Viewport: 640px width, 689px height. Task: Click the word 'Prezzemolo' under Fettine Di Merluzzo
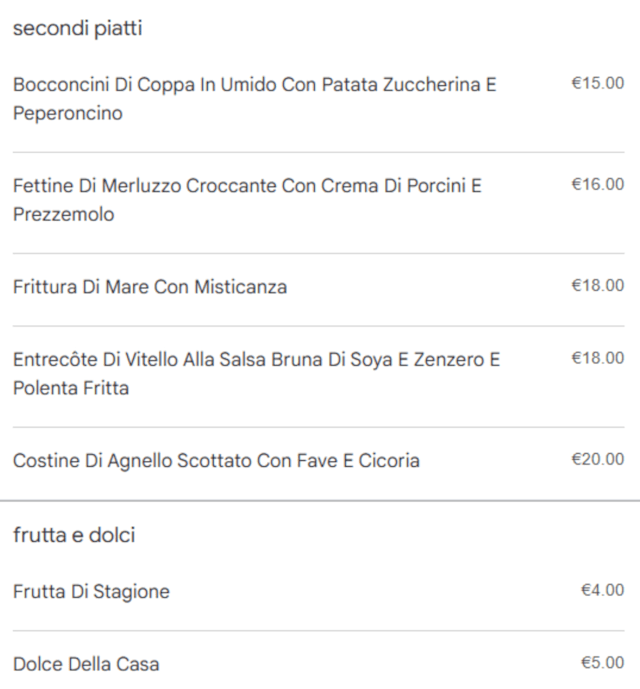pos(63,214)
